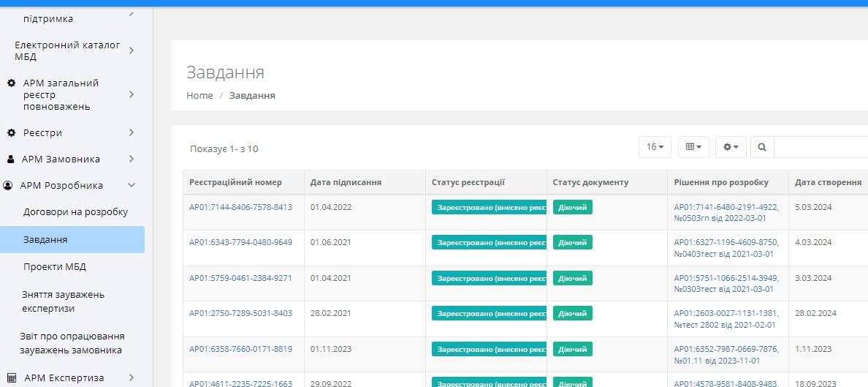Image resolution: width=868 pixels, height=387 pixels.
Task: Sort by Дата підписання column header
Action: 346,182
